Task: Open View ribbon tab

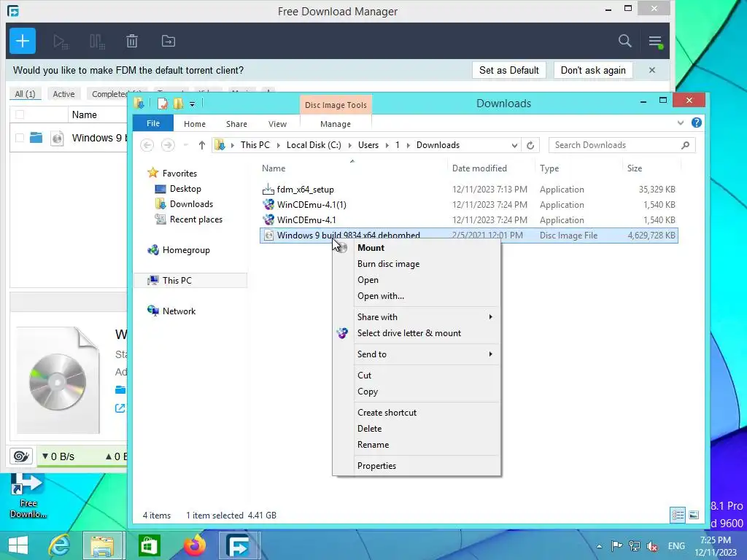Action: coord(277,124)
